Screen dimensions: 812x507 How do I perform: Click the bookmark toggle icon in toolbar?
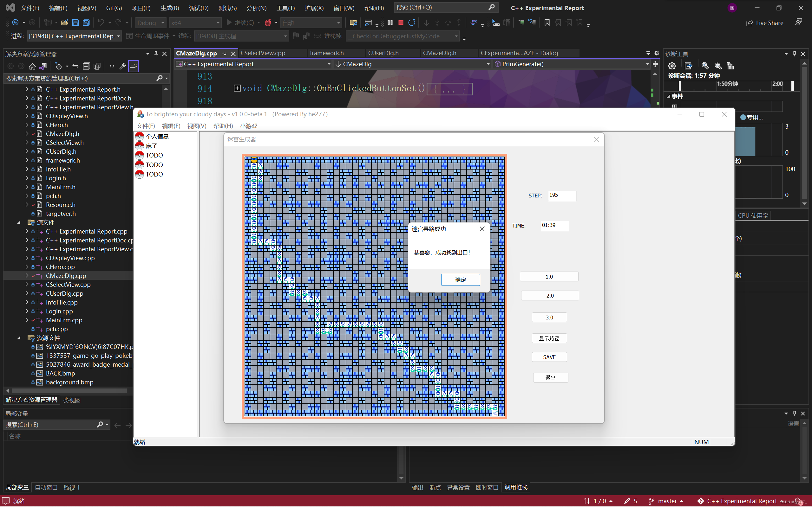(x=547, y=22)
